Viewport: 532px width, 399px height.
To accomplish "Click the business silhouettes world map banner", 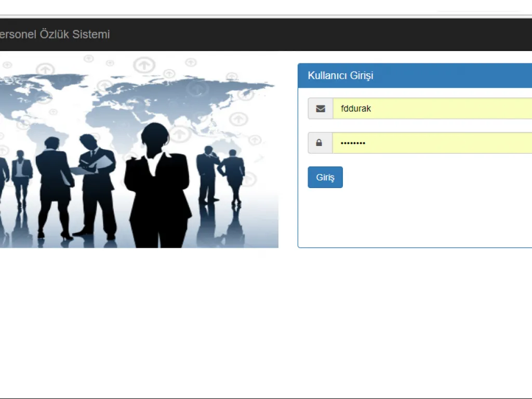I will 139,151.
